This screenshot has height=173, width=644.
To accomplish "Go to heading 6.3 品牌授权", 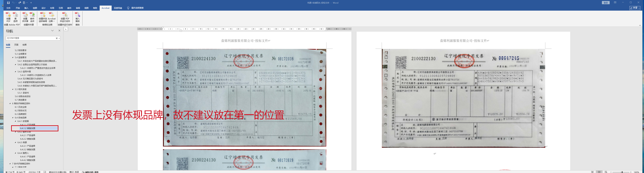I will click(x=21, y=114).
